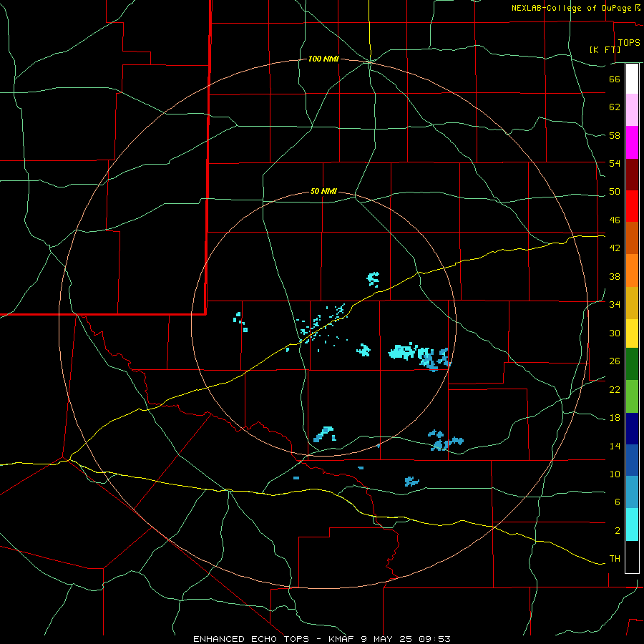Click the legend value 10
The width and height of the screenshot is (644, 644).
[x=615, y=474]
